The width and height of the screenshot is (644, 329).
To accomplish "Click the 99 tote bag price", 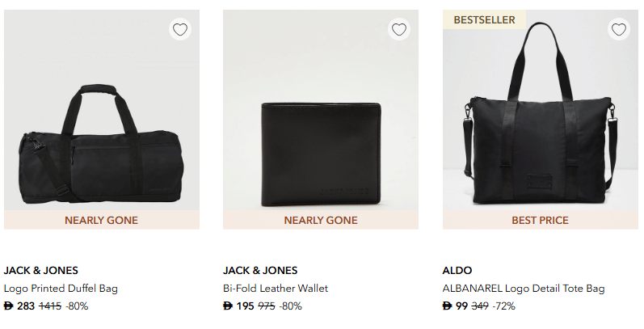I will click(x=461, y=306).
